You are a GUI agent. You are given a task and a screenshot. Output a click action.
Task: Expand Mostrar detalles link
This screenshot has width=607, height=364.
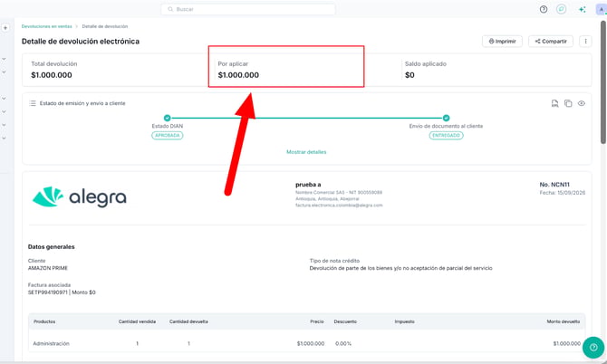306,152
